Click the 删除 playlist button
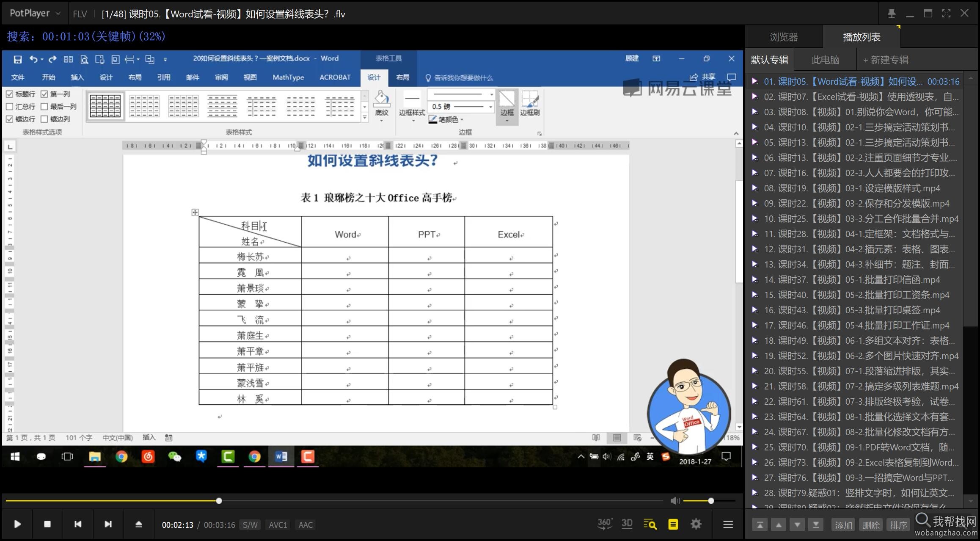Screen dimensions: 980x541 (x=871, y=525)
